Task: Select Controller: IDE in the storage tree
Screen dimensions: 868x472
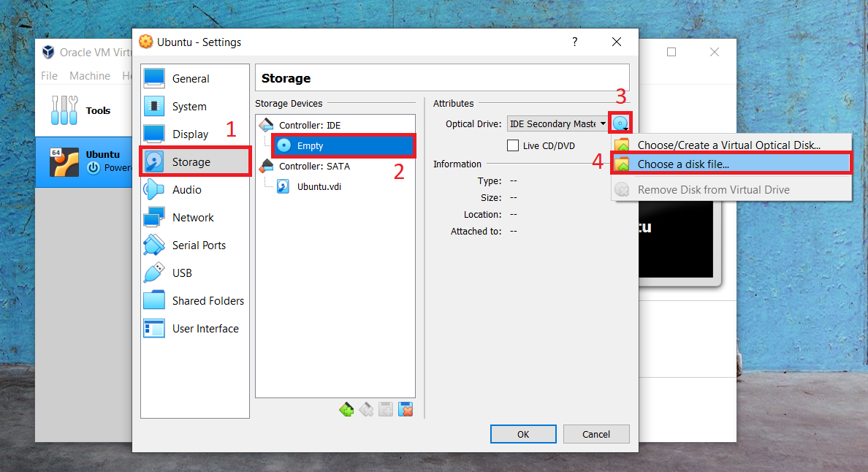Action: click(x=335, y=125)
